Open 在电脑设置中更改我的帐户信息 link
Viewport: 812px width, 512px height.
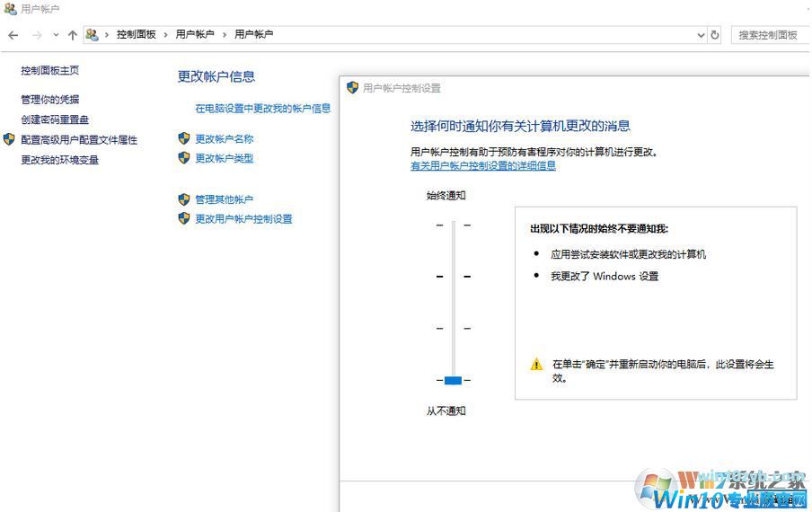tap(263, 108)
